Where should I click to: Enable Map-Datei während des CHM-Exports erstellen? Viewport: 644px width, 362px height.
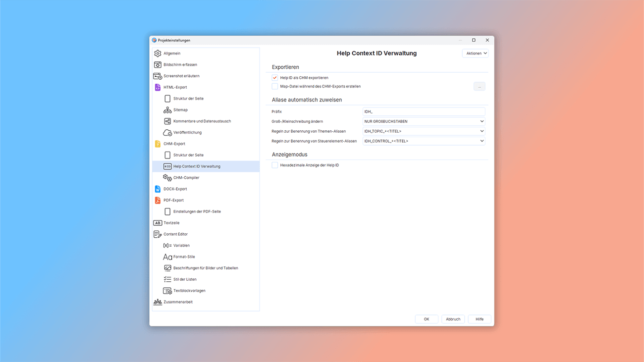(x=275, y=87)
